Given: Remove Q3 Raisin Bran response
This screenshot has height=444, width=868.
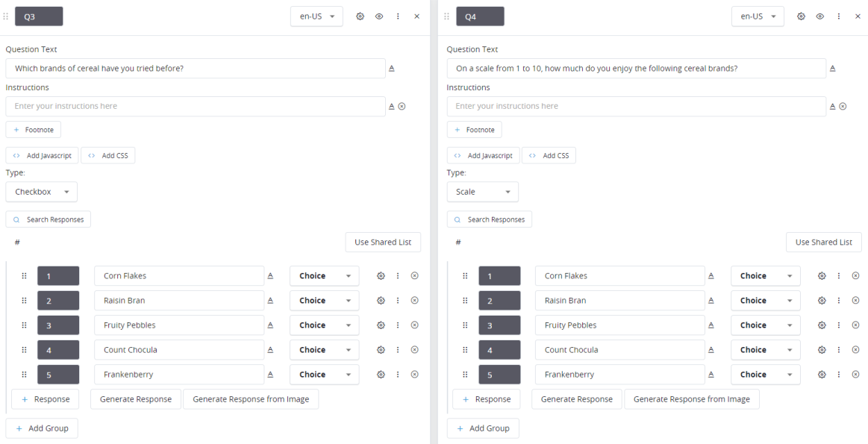Looking at the screenshot, I should (415, 301).
